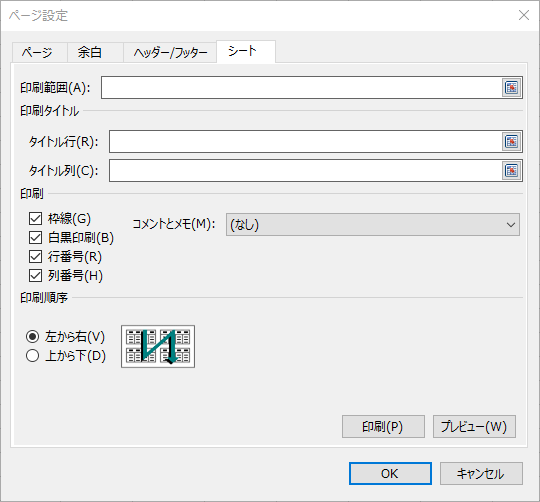Image resolution: width=540 pixels, height=502 pixels.
Task: Confirm with the OK button
Action: click(390, 473)
